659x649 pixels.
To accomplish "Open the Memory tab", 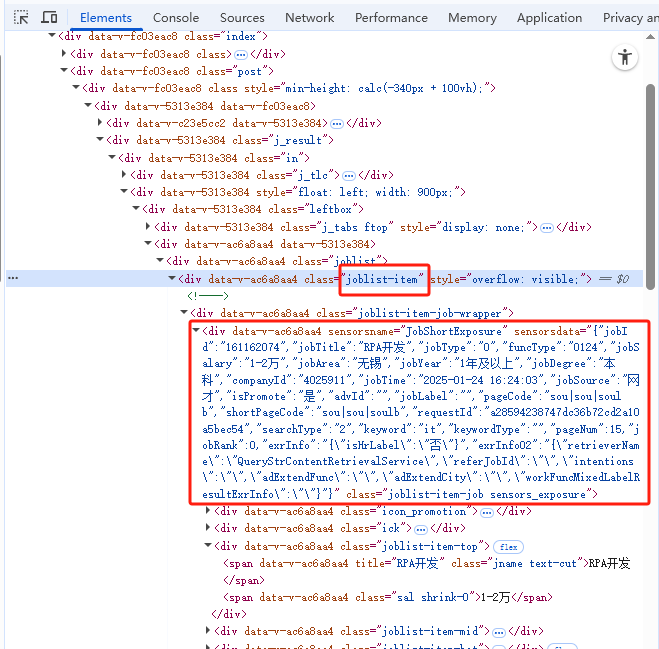I will coord(472,18).
